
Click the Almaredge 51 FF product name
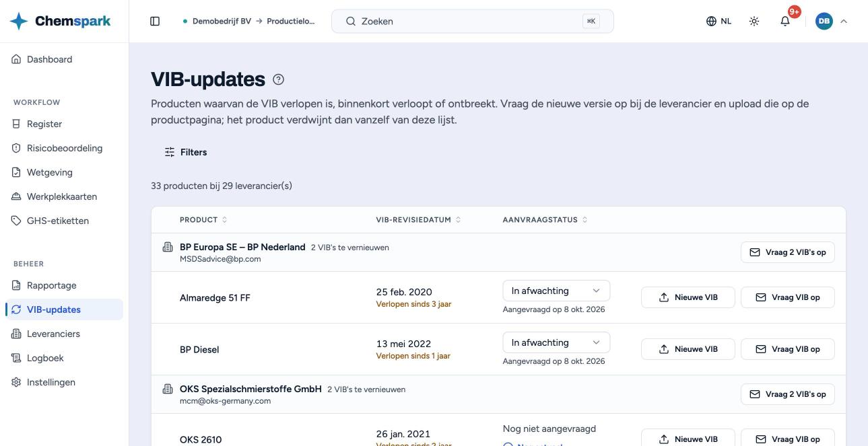(215, 298)
